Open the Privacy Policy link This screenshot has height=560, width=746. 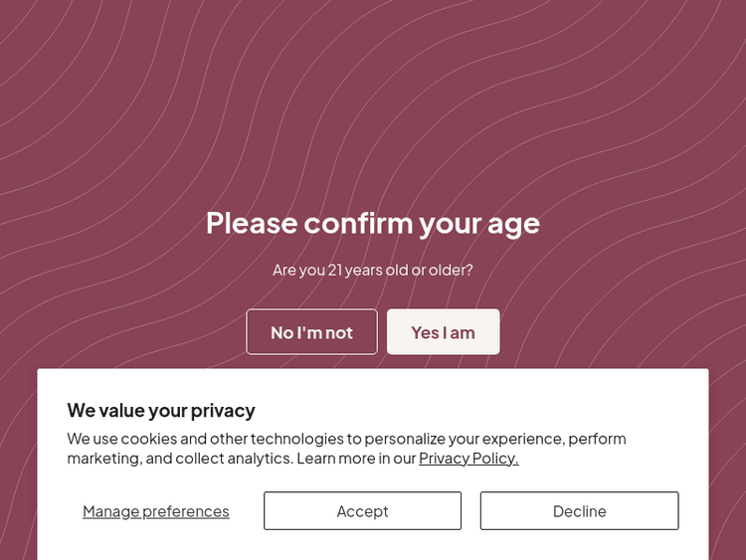coord(468,459)
